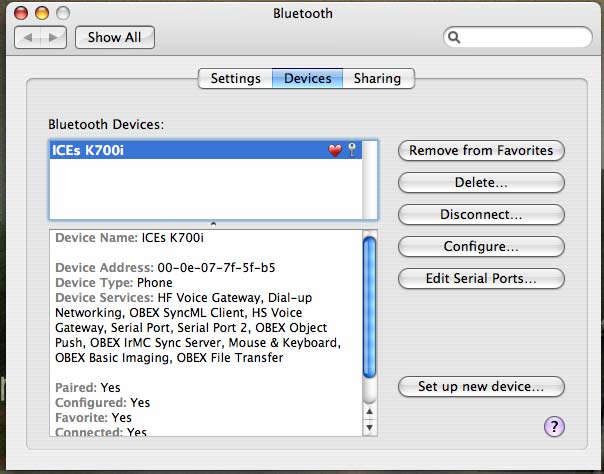Screen dimensions: 604x474
Task: Click the search magnifier icon
Action: [x=455, y=37]
